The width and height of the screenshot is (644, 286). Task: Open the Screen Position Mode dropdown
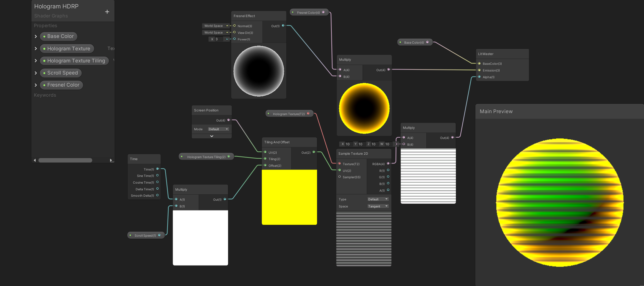(x=218, y=129)
